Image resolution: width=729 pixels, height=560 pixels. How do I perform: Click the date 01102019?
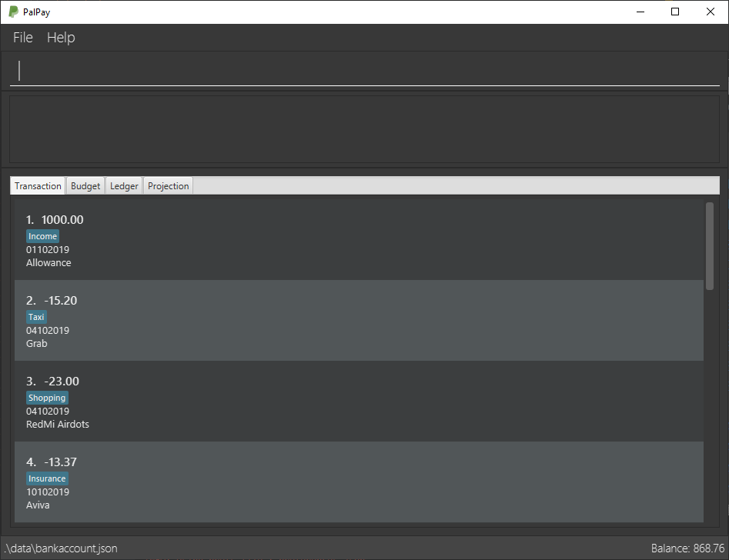pos(48,250)
